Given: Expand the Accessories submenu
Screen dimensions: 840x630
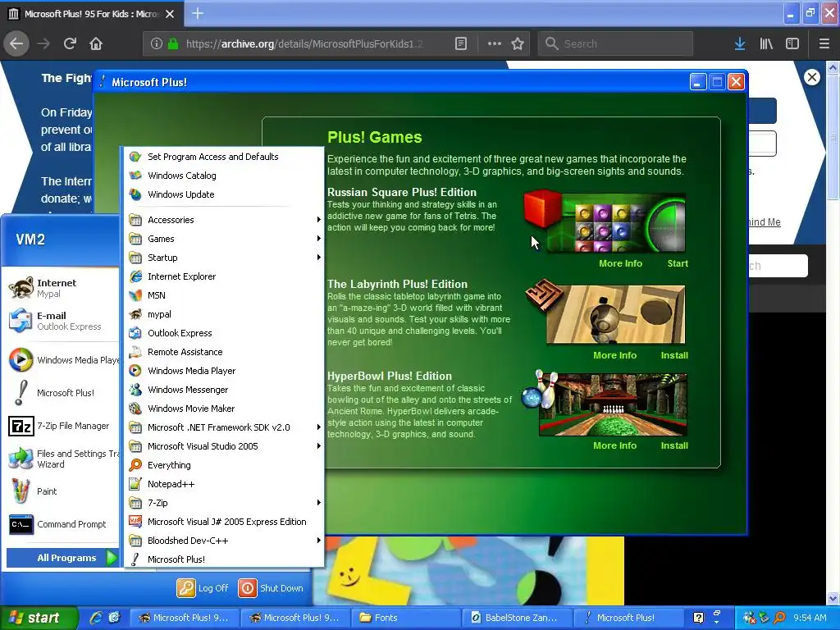Looking at the screenshot, I should [224, 220].
